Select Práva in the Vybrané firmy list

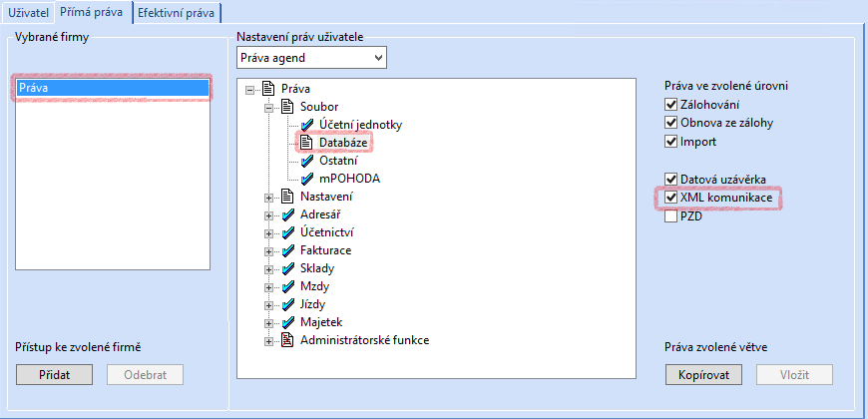[113, 88]
